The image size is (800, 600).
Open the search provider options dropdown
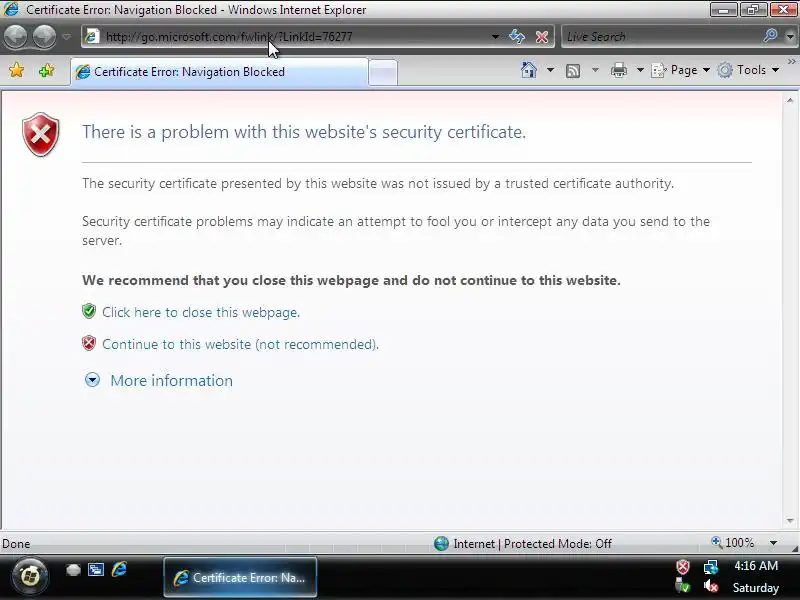point(790,37)
